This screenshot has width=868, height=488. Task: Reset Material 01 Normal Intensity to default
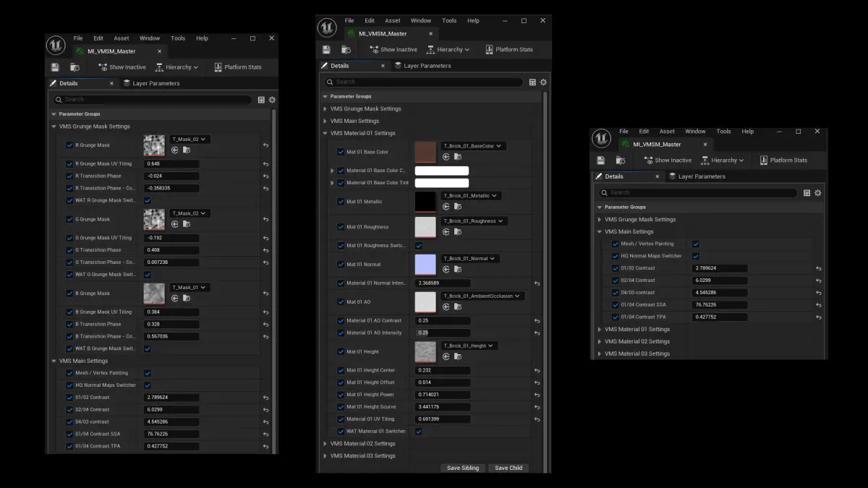[537, 283]
